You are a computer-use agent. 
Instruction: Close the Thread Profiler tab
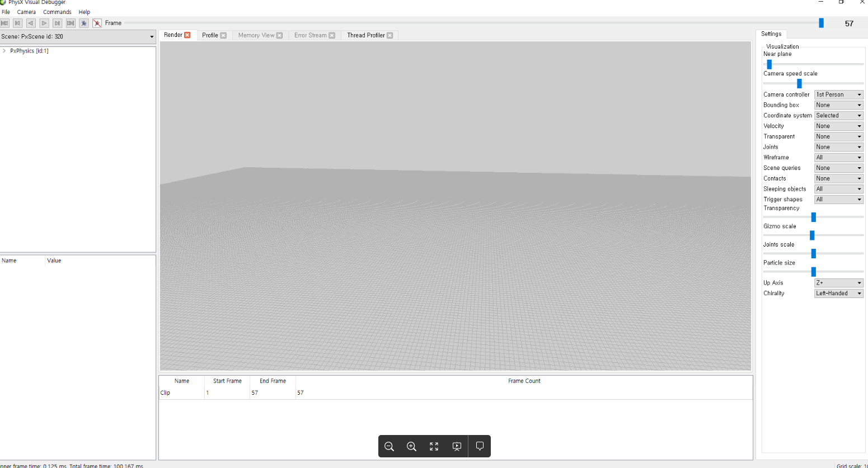390,35
